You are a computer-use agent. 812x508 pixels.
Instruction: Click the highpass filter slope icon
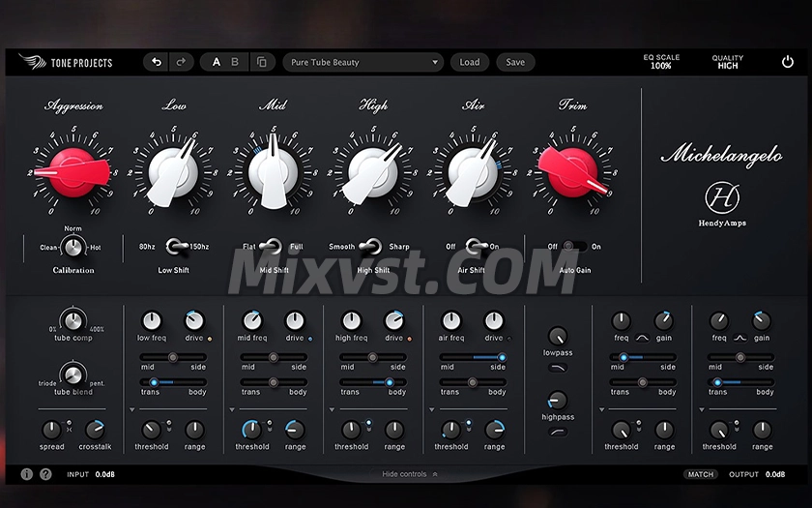[x=558, y=431]
